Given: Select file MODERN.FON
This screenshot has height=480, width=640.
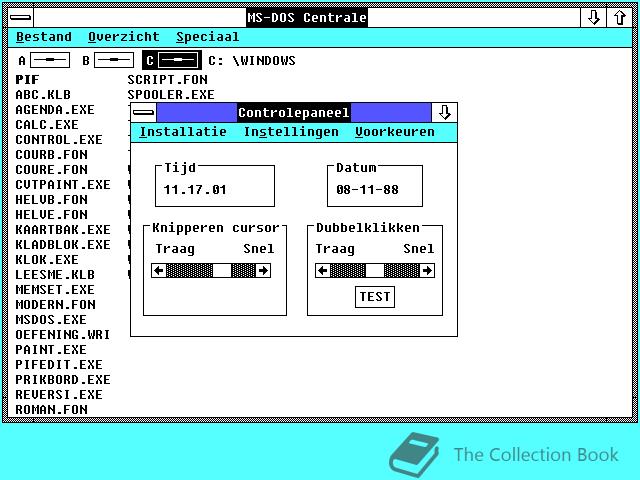Looking at the screenshot, I should click(55, 305).
